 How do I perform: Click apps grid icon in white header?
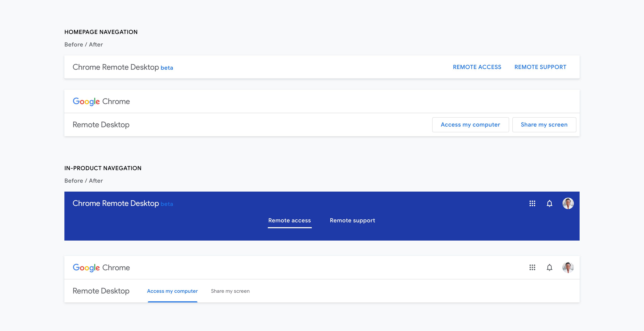(x=532, y=268)
